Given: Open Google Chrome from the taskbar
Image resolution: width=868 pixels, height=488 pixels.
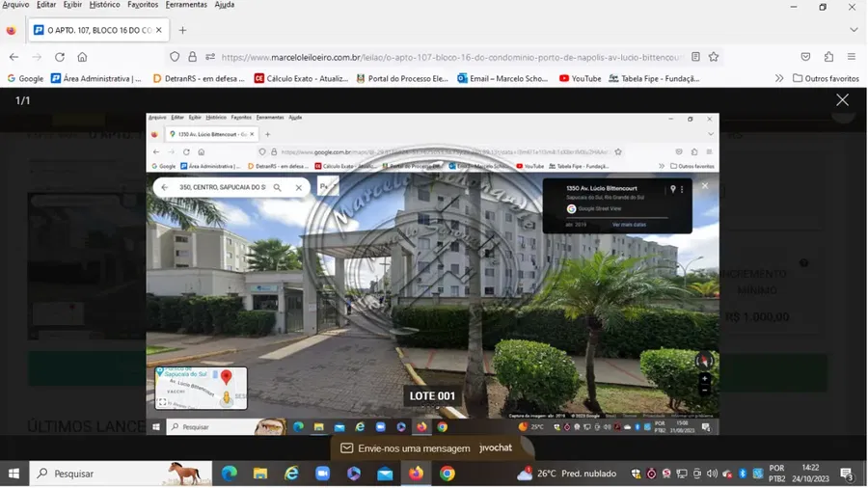Looking at the screenshot, I should point(448,474).
